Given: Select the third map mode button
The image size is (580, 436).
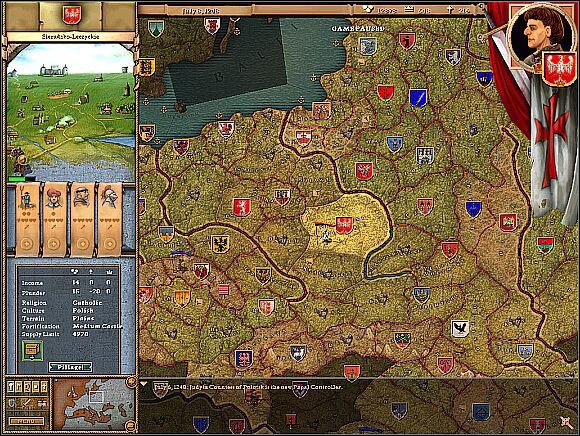Looking at the screenshot, I should (27, 387).
